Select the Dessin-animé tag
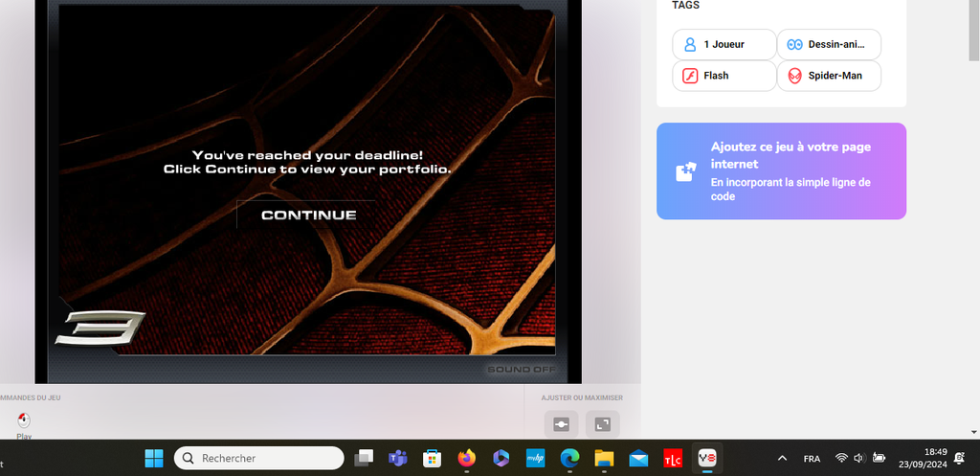The width and height of the screenshot is (980, 476). pos(829,44)
